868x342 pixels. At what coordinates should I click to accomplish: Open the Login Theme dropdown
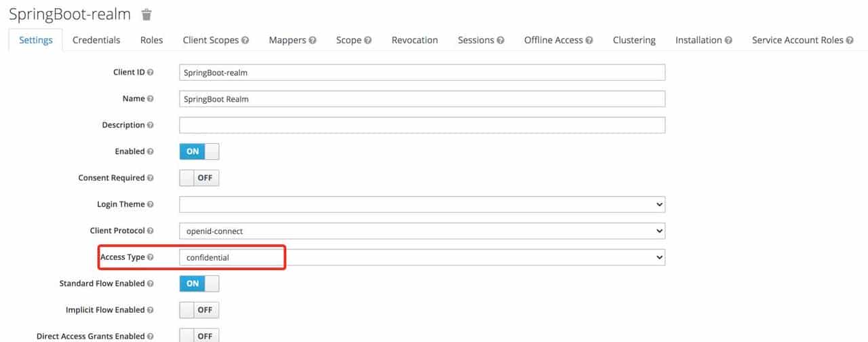[422, 204]
